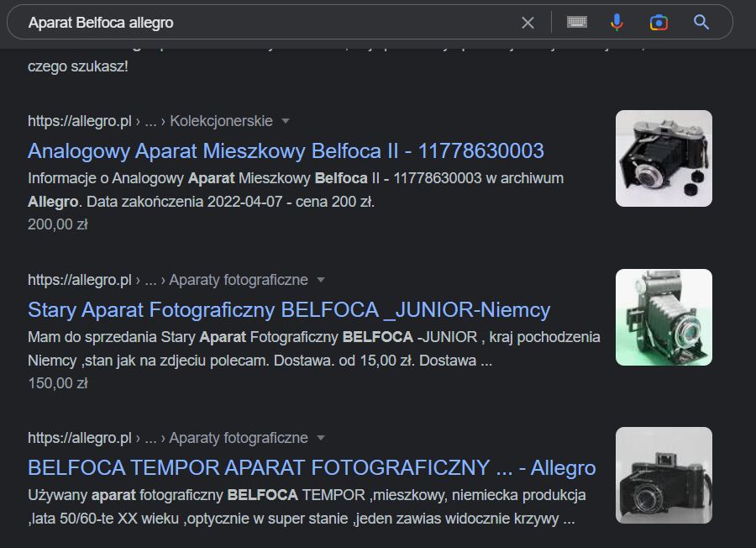Screen dimensions: 756x548
Task: Click the Belfoca Tempor camera thumbnail
Action: 664,475
